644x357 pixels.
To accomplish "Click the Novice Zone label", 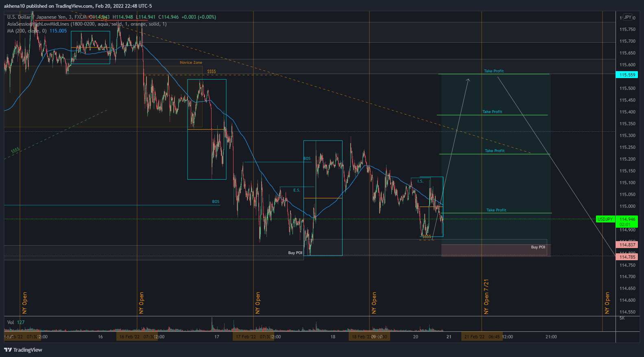I will (x=191, y=63).
